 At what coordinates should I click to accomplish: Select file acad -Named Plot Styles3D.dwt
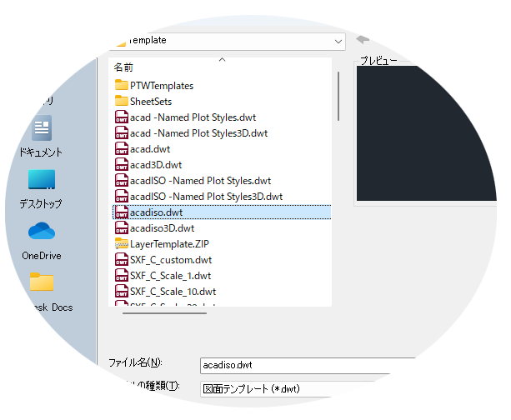[198, 133]
